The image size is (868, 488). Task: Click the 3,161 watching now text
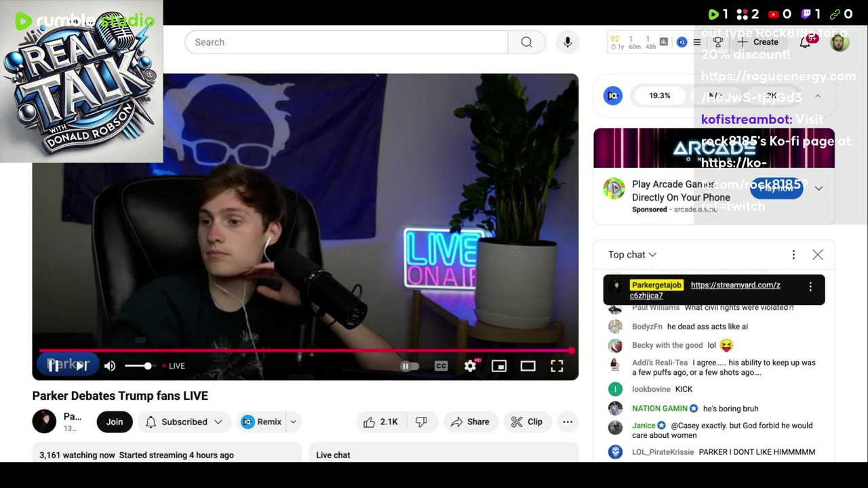77,455
